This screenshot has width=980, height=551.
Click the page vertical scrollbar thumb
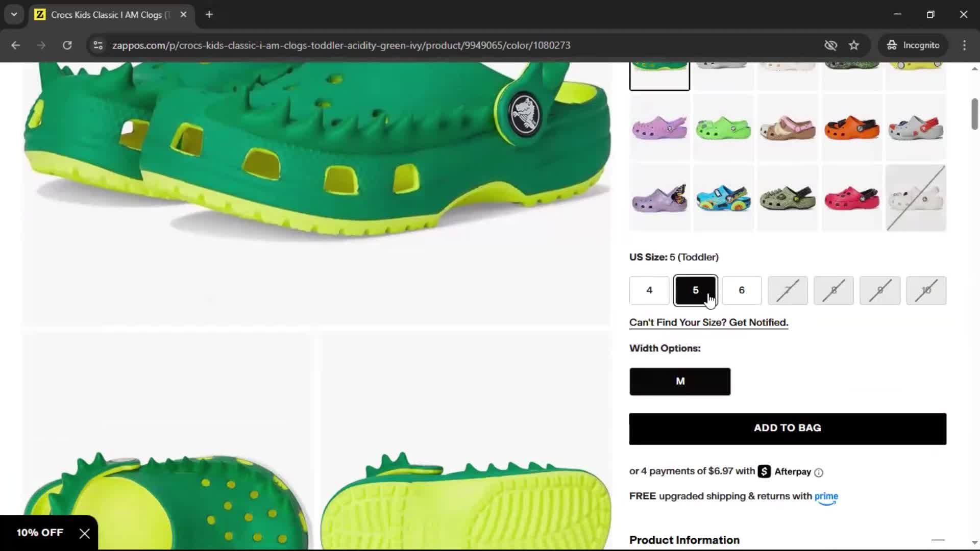974,114
